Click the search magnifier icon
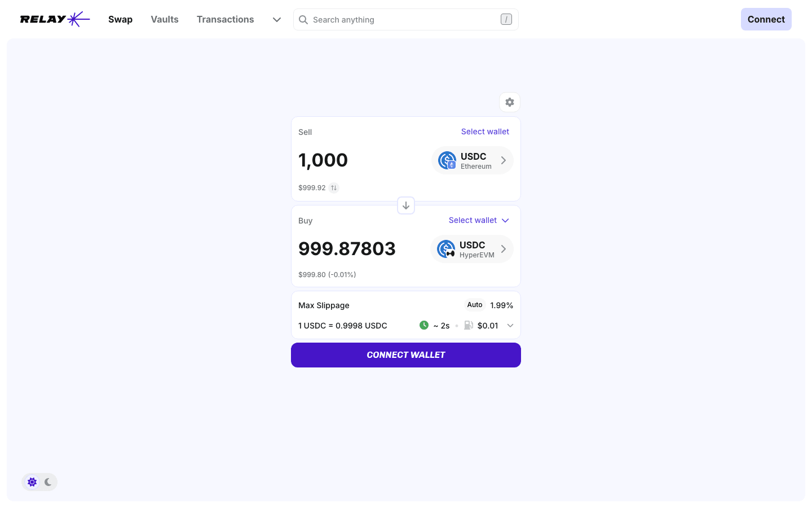Image resolution: width=812 pixels, height=508 pixels. point(303,20)
